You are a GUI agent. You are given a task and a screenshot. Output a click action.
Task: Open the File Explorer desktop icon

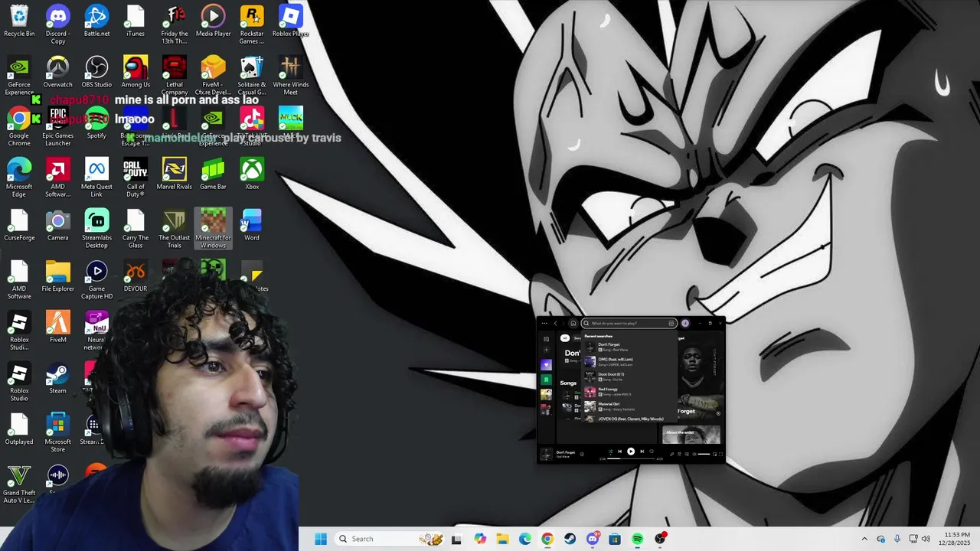tap(57, 277)
